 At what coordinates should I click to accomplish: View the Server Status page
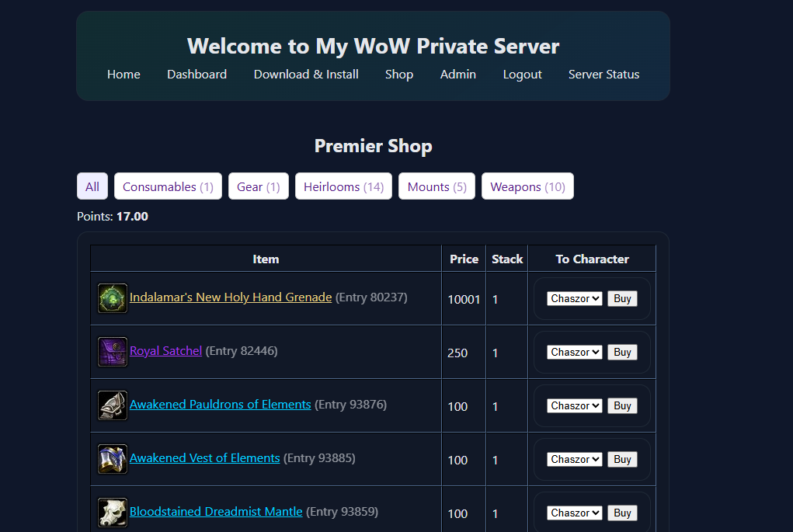[x=603, y=75]
